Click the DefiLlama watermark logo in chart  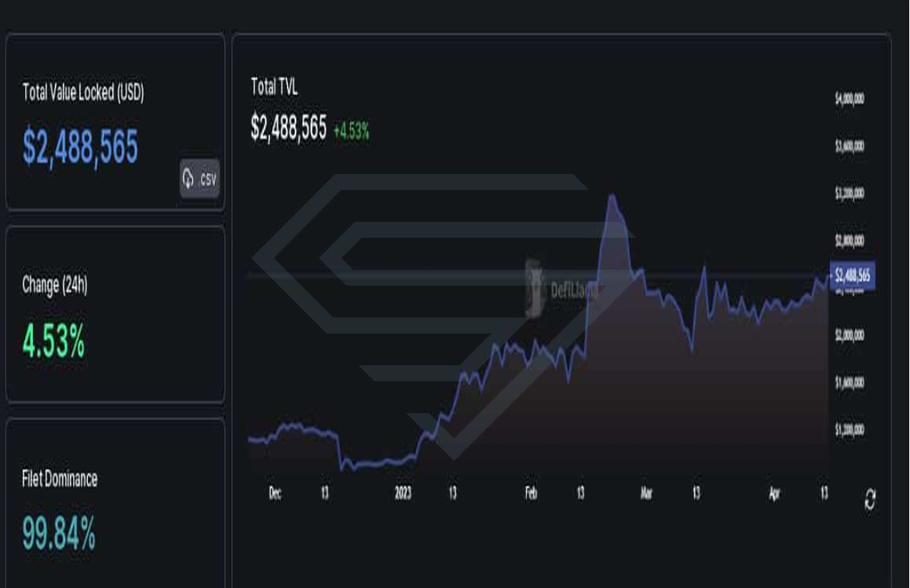(561, 289)
